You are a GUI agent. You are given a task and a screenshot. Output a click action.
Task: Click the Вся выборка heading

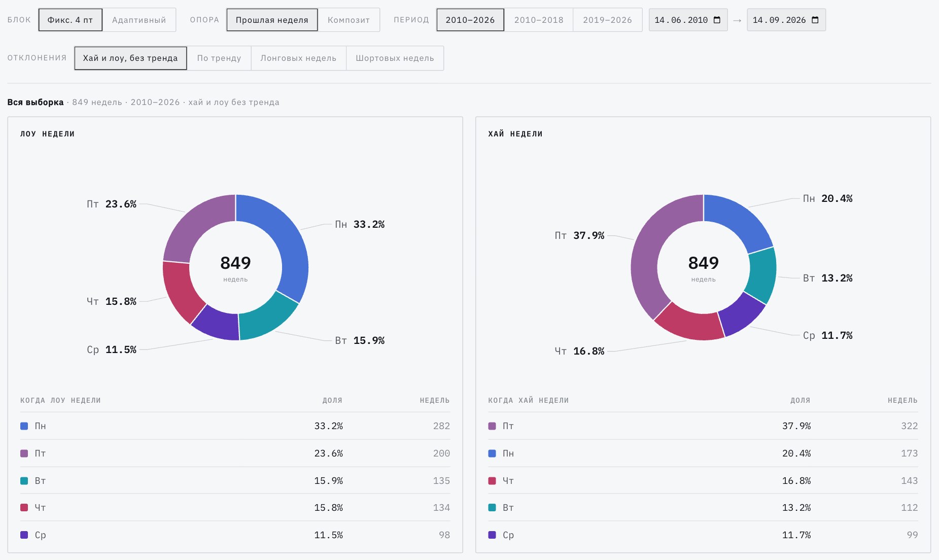(x=36, y=102)
